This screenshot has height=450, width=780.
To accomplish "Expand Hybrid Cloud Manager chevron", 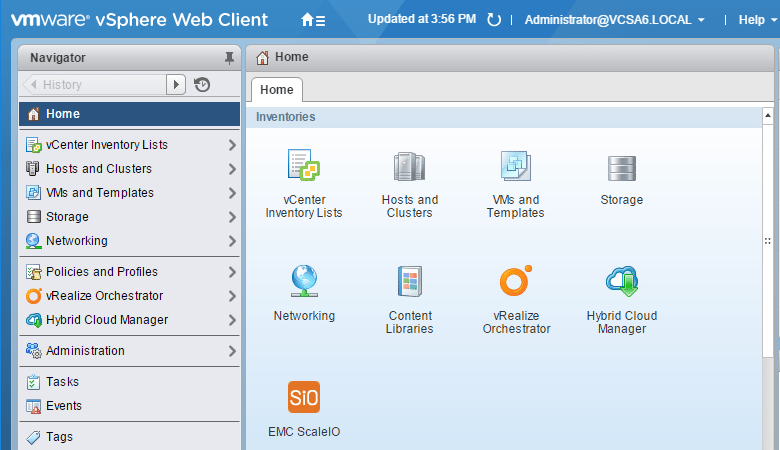I will click(x=232, y=320).
